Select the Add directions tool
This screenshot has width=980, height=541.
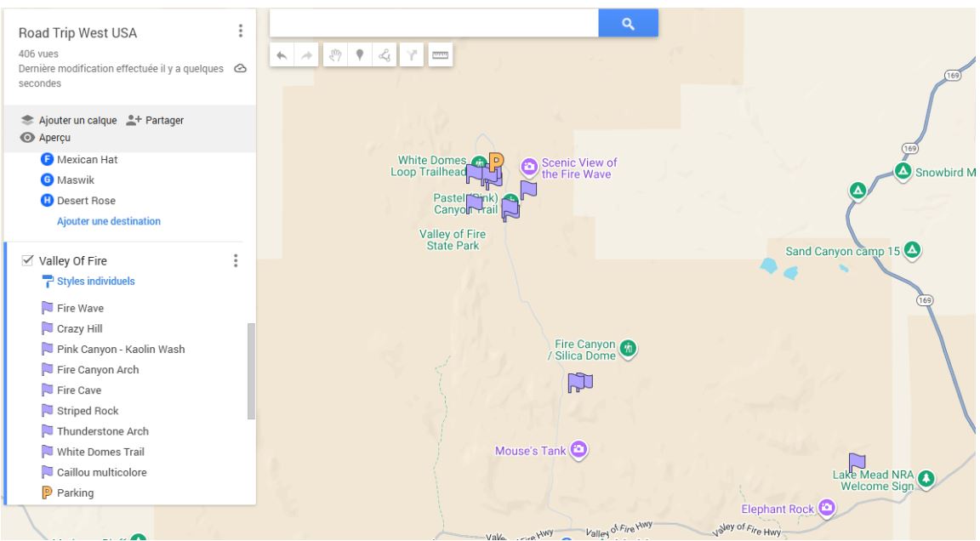(410, 53)
